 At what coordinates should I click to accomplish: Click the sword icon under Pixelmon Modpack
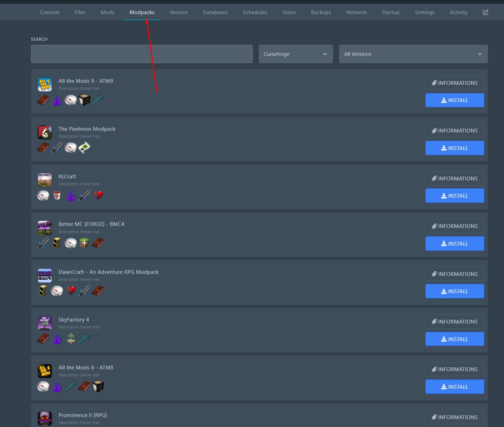57,148
